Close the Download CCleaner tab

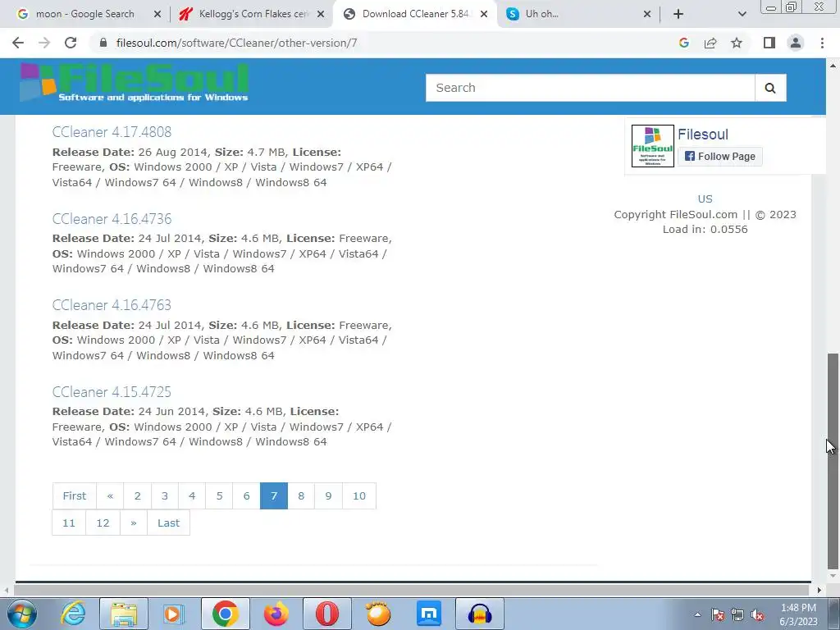484,14
